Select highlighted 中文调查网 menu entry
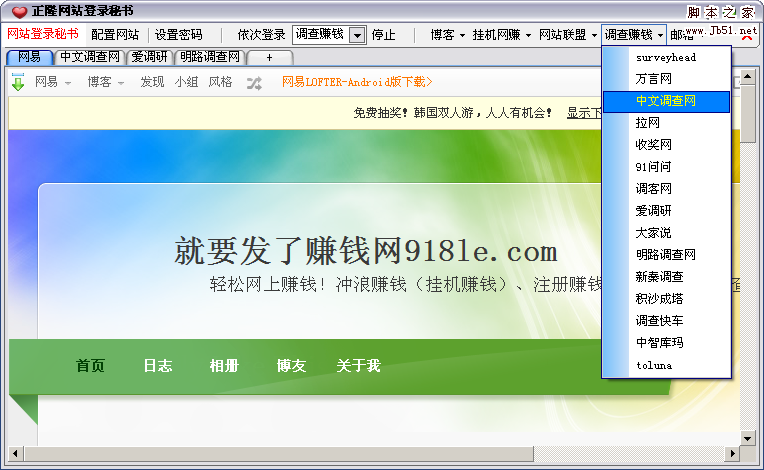 coord(666,101)
